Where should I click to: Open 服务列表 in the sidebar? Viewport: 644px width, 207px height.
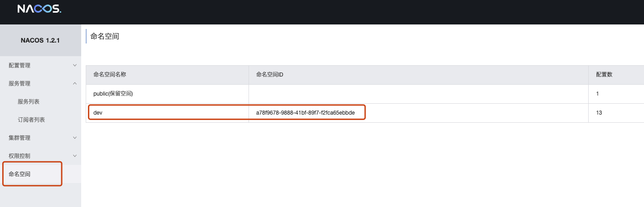29,101
